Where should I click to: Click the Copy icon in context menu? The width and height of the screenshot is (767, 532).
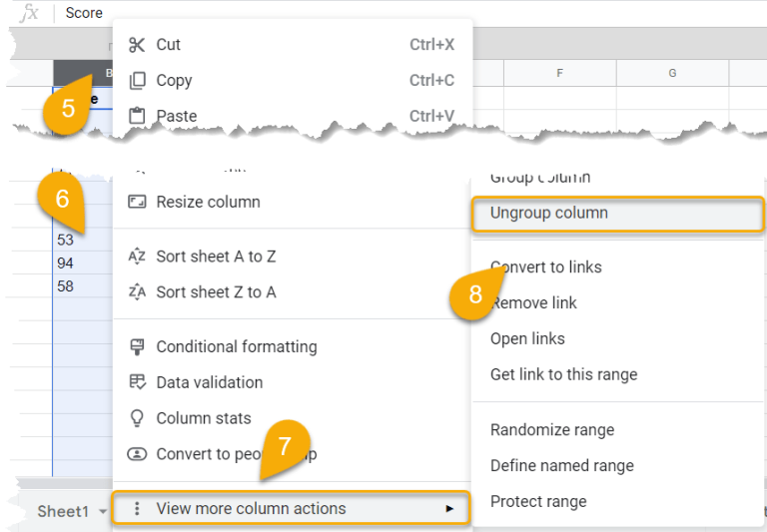(137, 81)
